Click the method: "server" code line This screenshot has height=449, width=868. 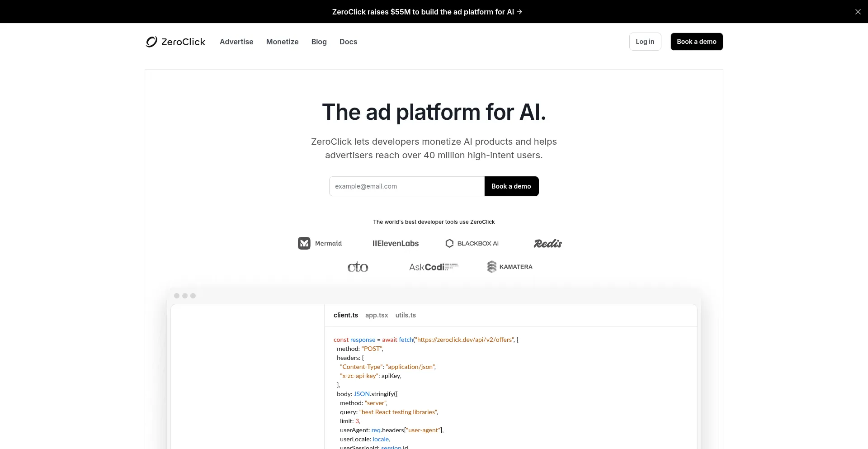363,403
